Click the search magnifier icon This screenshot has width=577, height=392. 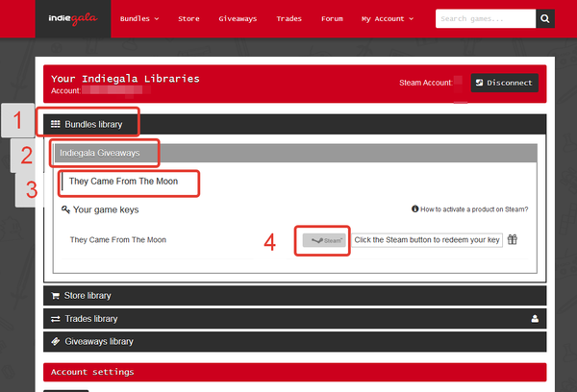point(545,18)
